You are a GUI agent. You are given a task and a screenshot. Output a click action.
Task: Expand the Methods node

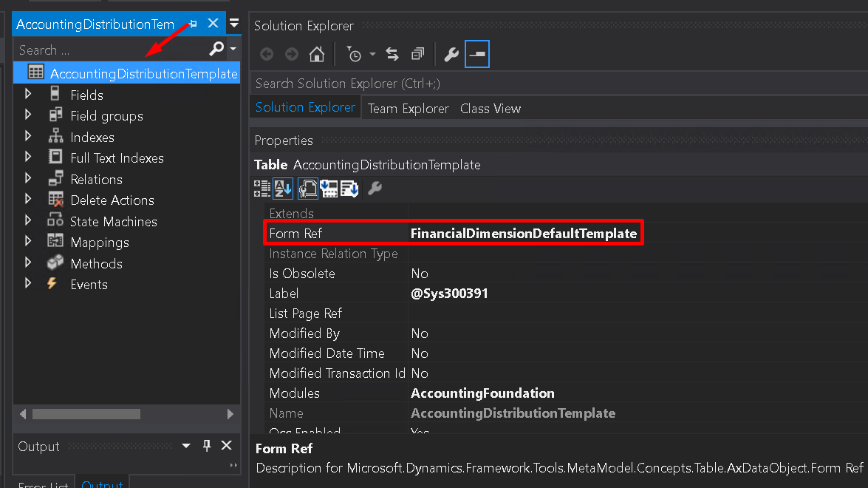tap(27, 263)
